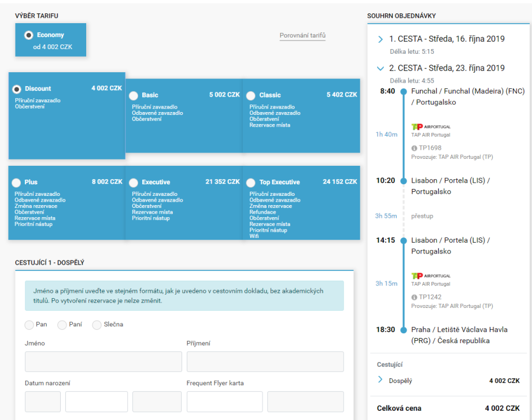Viewport: 532px width, 420px height.
Task: Select the Plus tariff radio button
Action: pos(16,183)
